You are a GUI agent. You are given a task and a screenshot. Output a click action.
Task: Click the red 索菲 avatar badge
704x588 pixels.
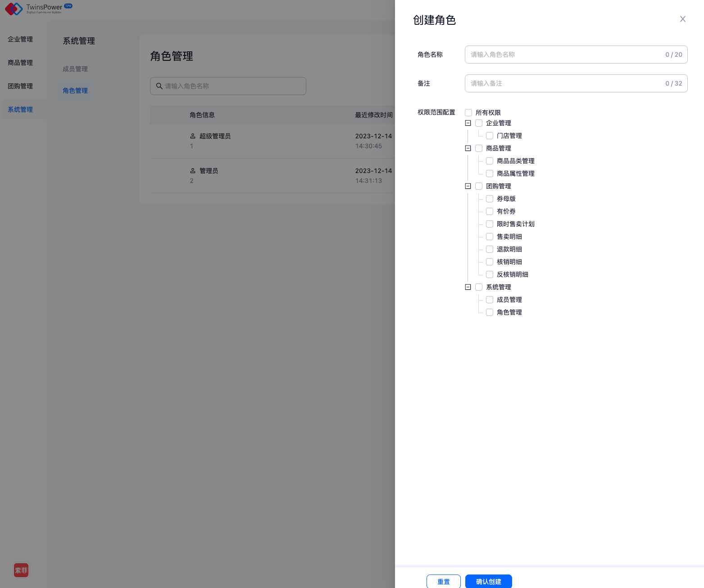coord(21,570)
